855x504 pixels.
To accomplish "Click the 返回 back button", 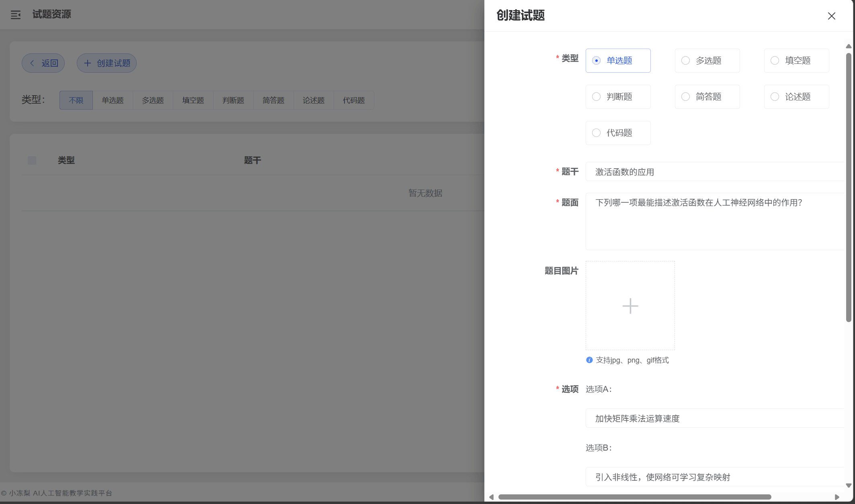I will pyautogui.click(x=43, y=63).
